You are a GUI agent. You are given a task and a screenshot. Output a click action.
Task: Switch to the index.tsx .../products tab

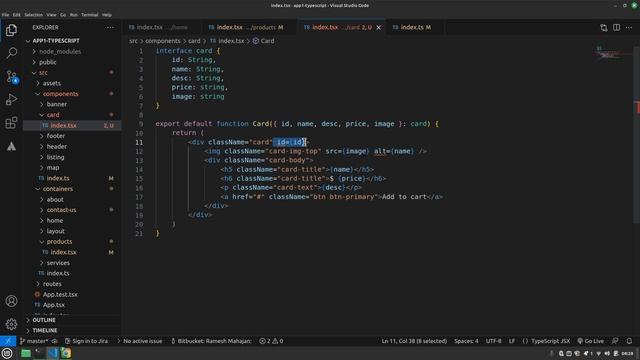pyautogui.click(x=249, y=27)
